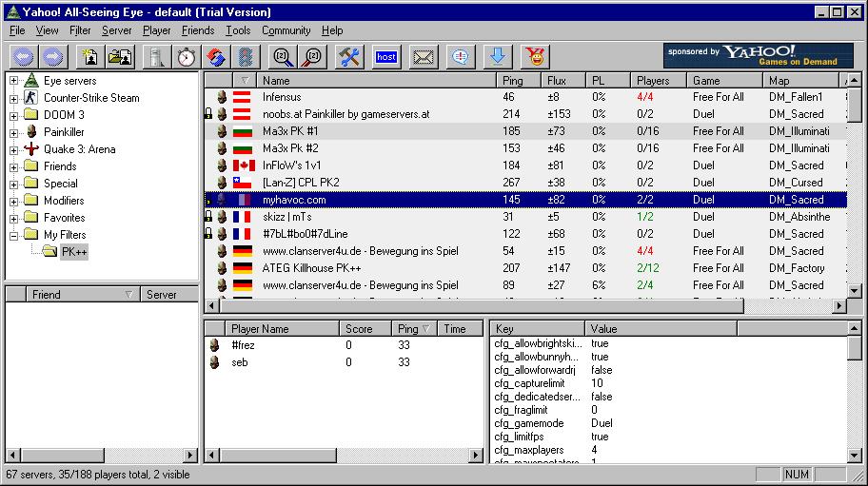Sort player list by Ping column

(x=414, y=329)
